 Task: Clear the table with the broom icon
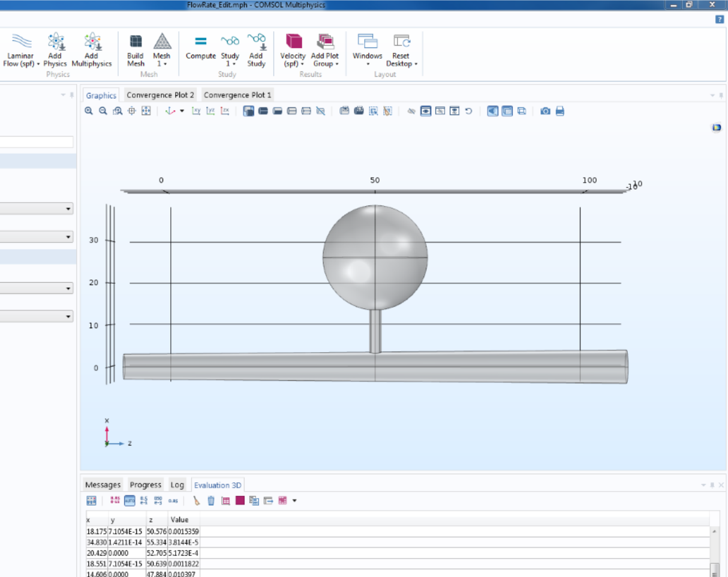pyautogui.click(x=196, y=500)
